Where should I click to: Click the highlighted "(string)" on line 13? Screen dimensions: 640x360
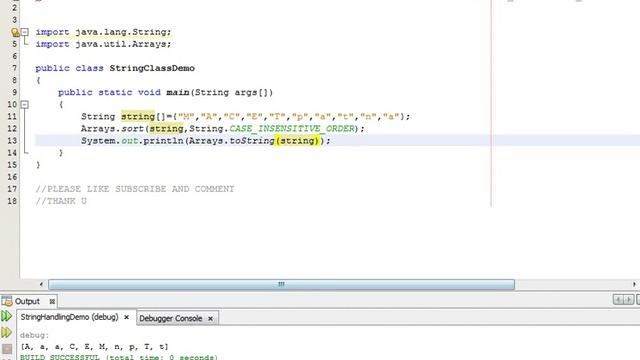pos(297,141)
